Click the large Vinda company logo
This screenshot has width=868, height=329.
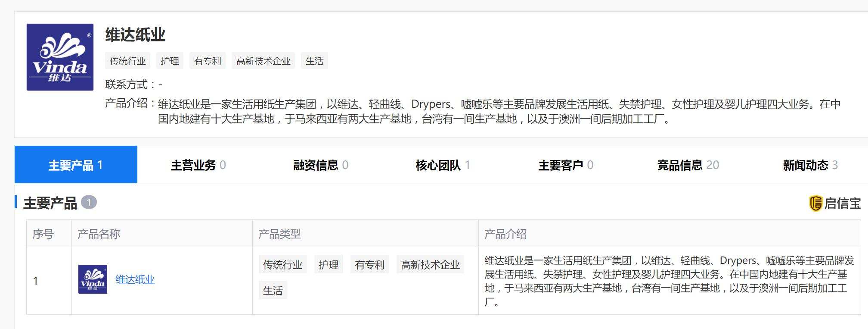(x=60, y=57)
